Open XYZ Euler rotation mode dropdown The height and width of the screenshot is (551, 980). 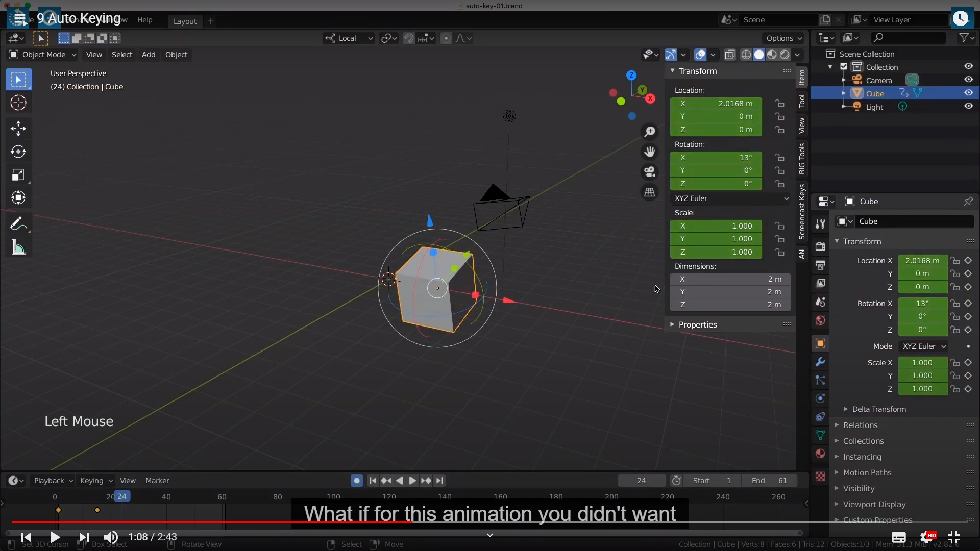click(x=730, y=198)
